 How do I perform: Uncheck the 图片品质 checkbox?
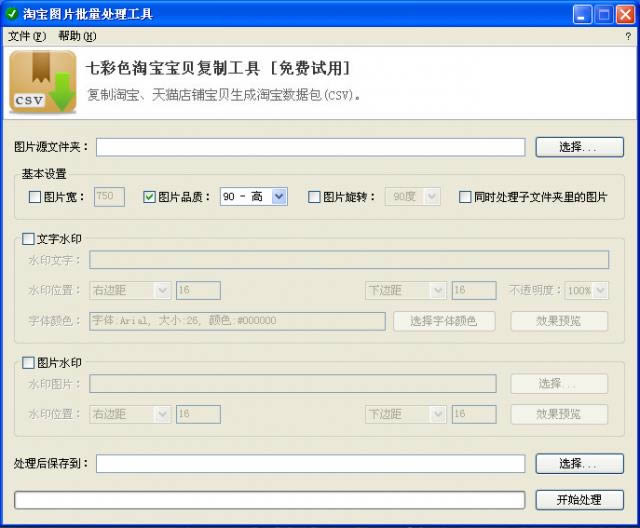(x=150, y=197)
